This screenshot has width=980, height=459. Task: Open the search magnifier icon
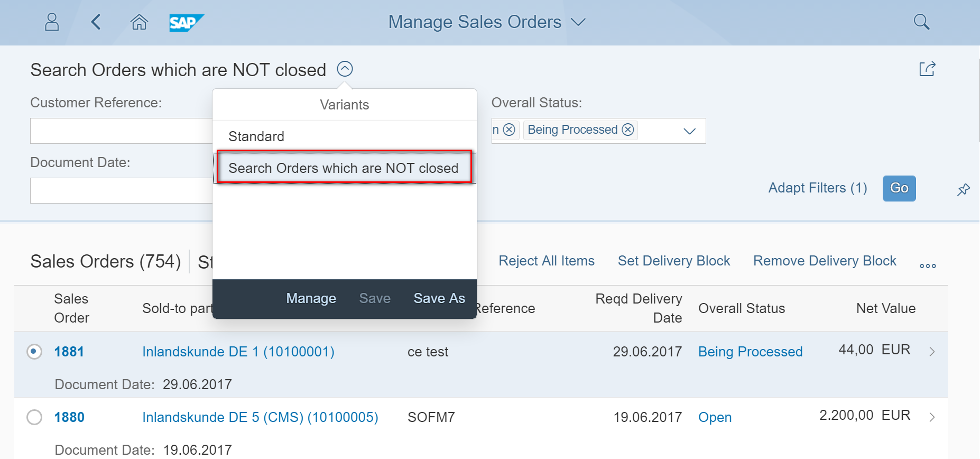click(x=921, y=22)
